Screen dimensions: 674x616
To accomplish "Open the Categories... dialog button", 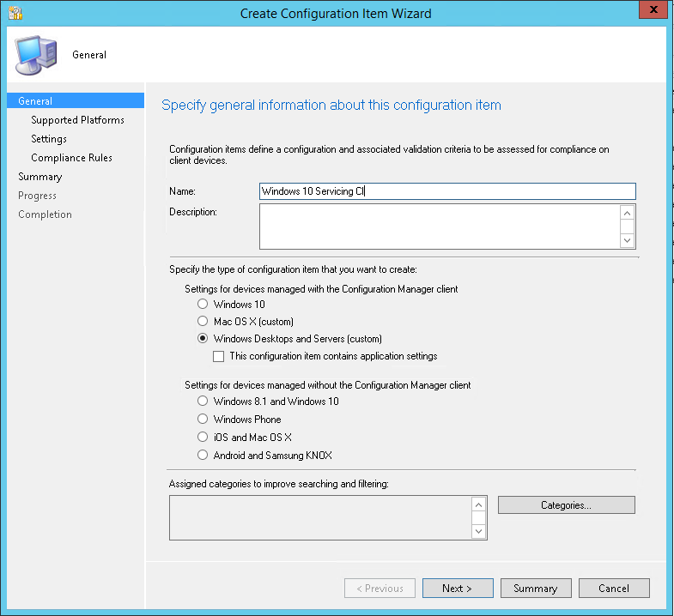I will coord(566,505).
